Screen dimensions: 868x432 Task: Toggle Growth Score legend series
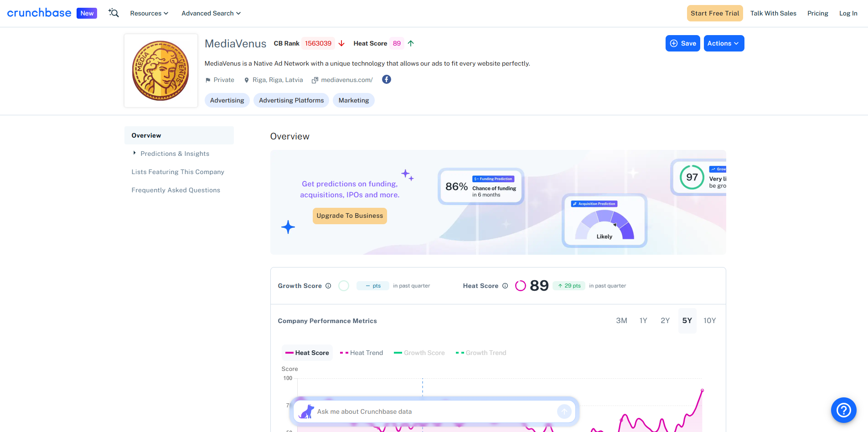[x=419, y=353]
